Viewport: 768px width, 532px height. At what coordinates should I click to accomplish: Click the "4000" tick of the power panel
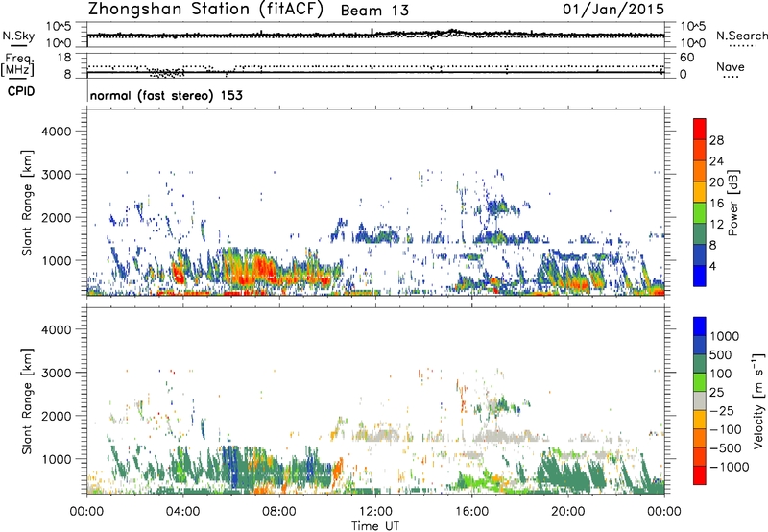(57, 132)
